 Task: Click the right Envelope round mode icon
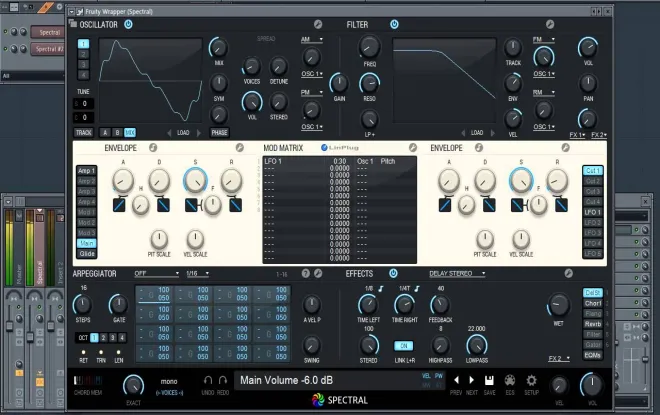(479, 148)
